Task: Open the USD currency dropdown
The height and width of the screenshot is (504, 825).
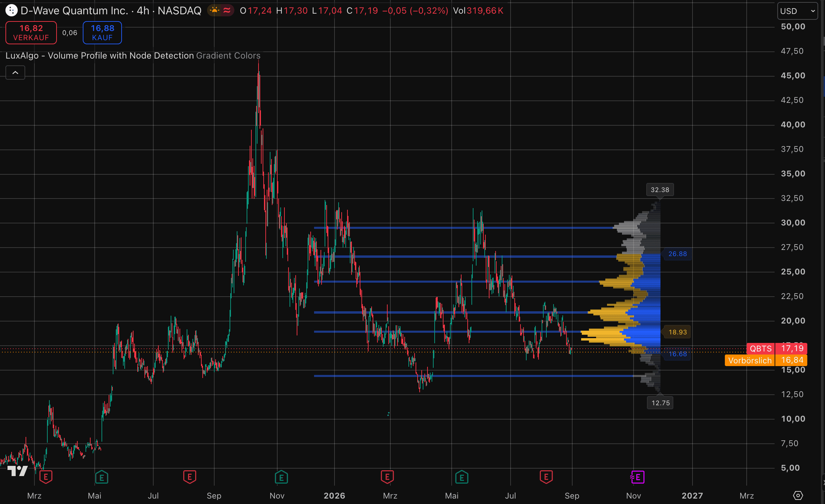Action: pyautogui.click(x=797, y=11)
